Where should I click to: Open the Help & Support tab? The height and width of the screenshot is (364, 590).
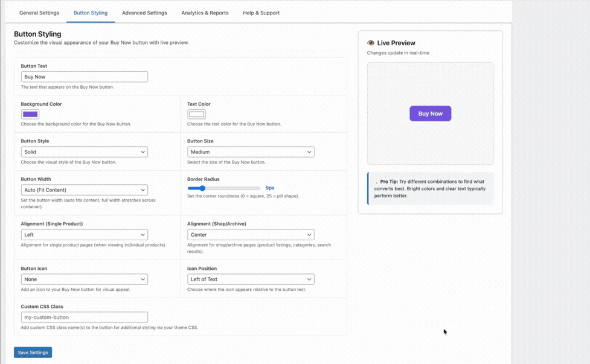(261, 12)
